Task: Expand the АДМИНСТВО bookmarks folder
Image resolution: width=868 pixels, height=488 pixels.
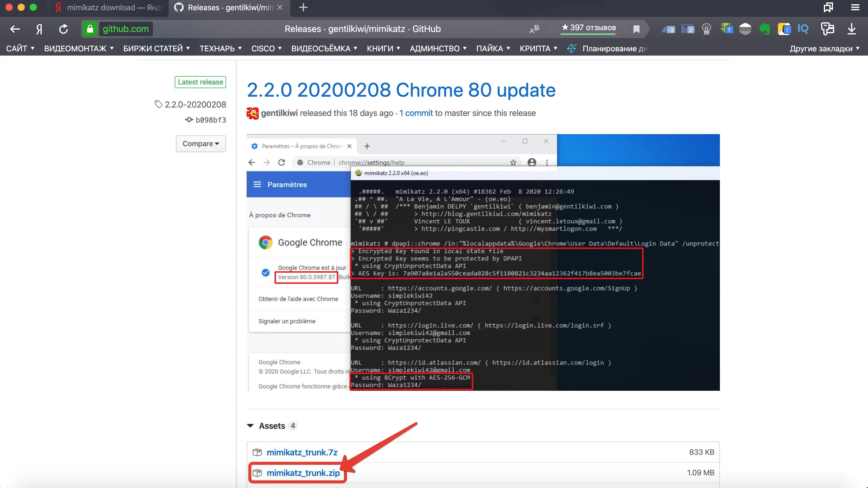Action: tap(438, 49)
